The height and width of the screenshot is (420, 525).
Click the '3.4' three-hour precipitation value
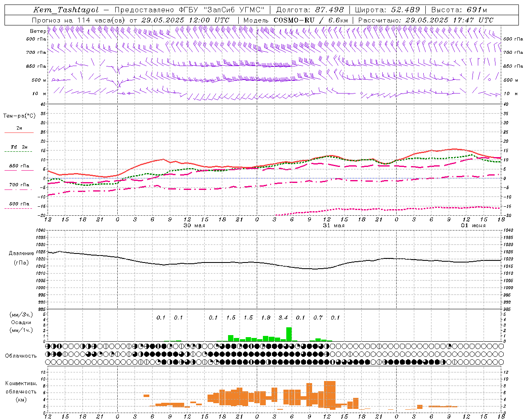pyautogui.click(x=283, y=317)
